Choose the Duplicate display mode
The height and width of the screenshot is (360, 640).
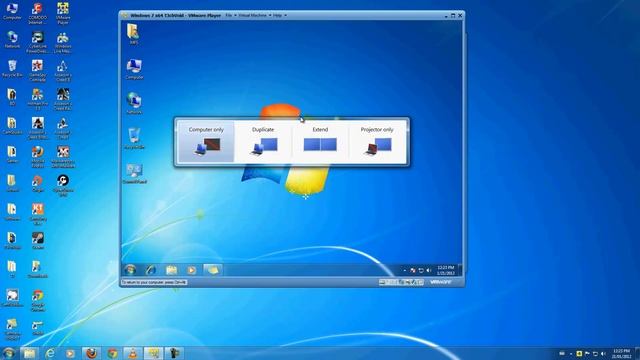(263, 141)
